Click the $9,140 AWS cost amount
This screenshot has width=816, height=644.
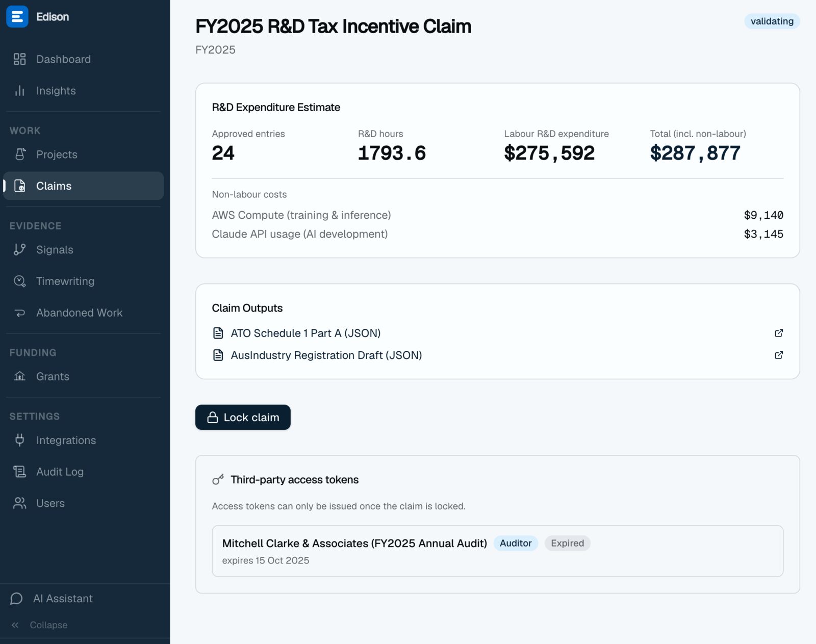763,215
